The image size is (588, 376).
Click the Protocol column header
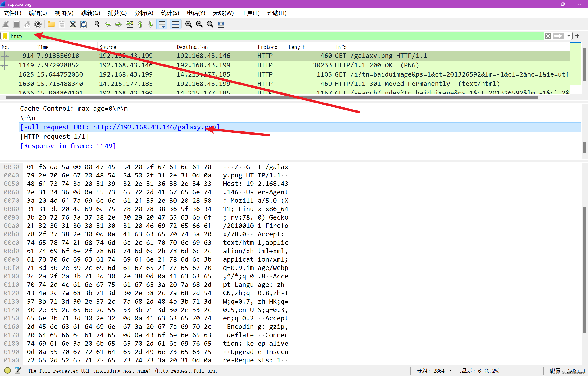point(269,47)
